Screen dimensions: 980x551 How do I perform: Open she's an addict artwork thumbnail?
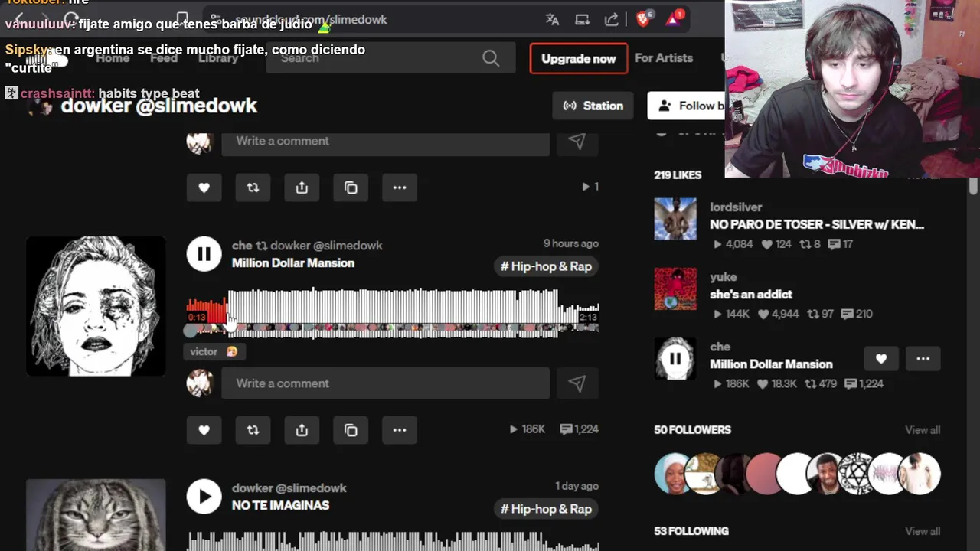(x=675, y=289)
